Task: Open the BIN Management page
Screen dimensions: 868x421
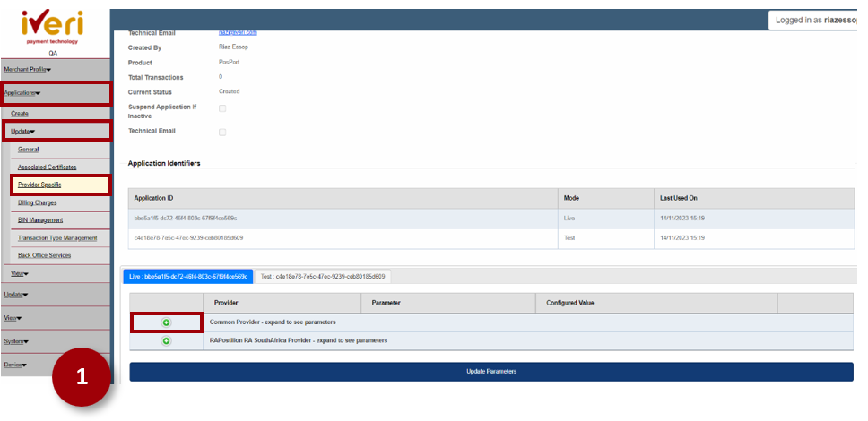Action: click(40, 220)
